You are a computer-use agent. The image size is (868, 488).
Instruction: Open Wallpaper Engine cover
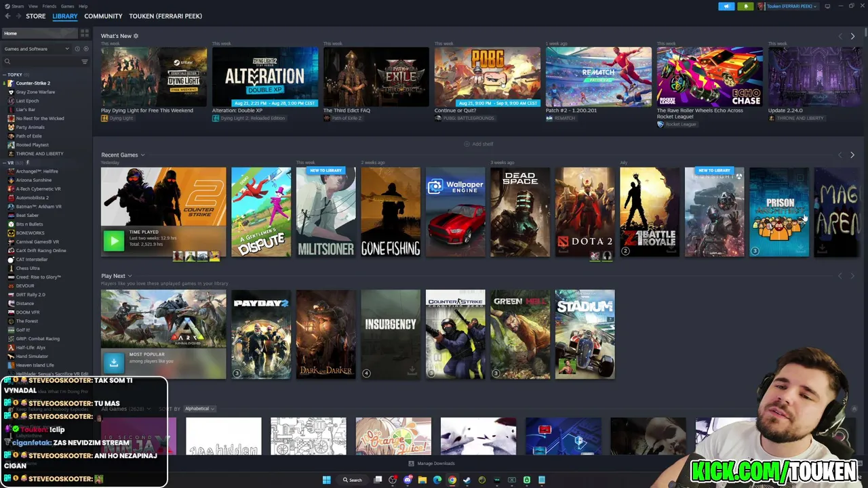click(x=455, y=212)
